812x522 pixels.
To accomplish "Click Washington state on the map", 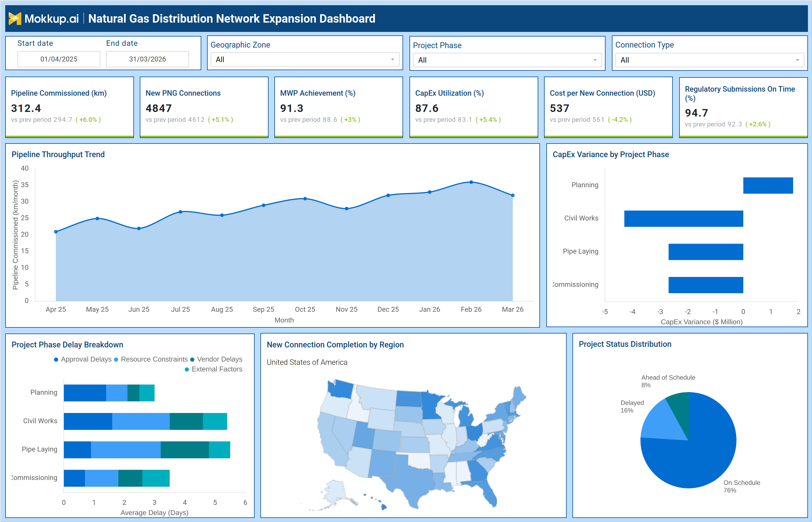I will pos(342,389).
